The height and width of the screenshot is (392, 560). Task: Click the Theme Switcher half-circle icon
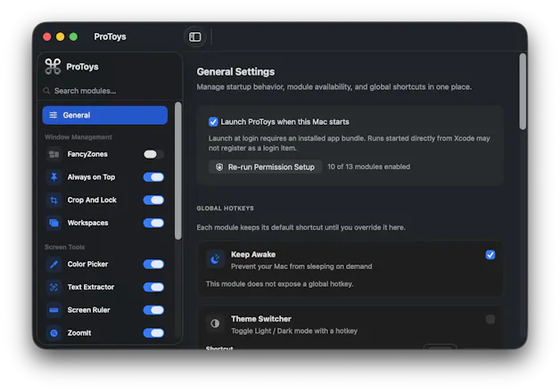(216, 323)
